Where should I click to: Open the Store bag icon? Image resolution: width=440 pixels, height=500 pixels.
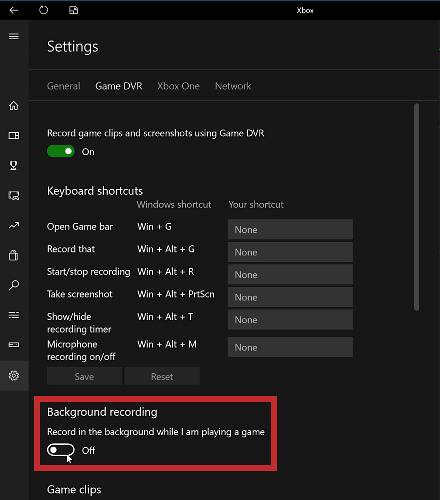(x=14, y=255)
